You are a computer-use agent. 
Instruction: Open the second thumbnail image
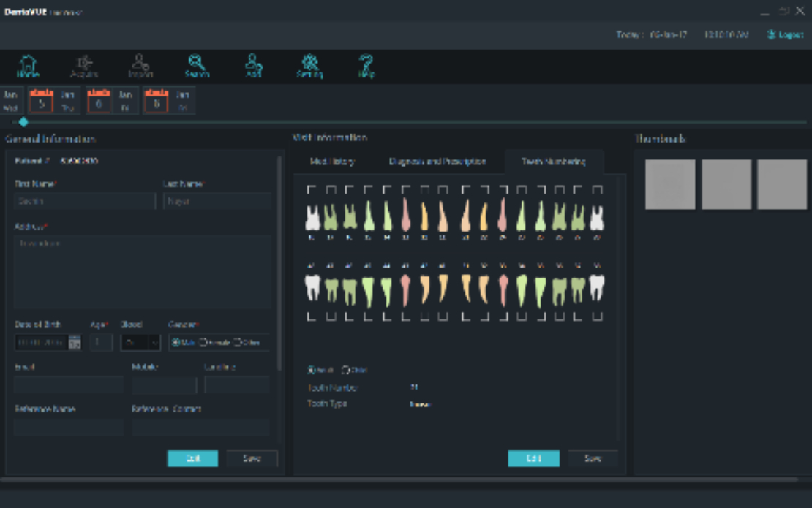[x=726, y=185]
